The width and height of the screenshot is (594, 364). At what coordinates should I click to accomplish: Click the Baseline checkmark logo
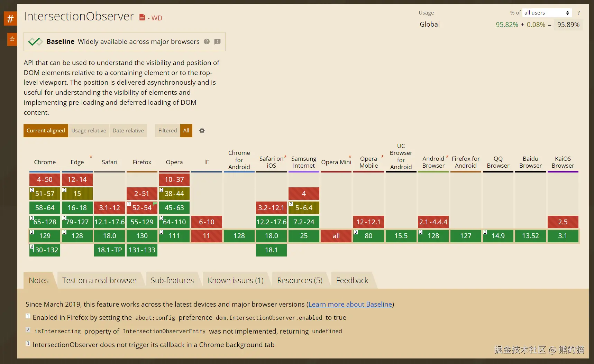coord(35,41)
